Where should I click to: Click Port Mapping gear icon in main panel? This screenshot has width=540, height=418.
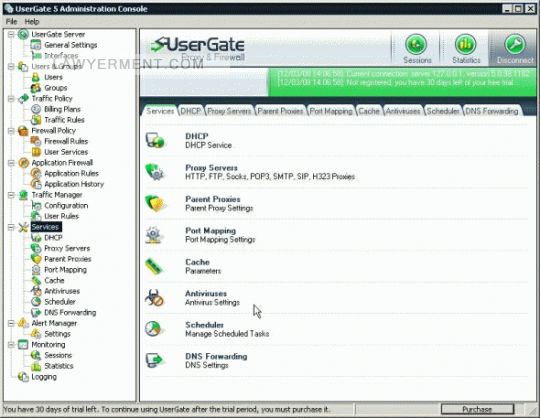(x=154, y=235)
